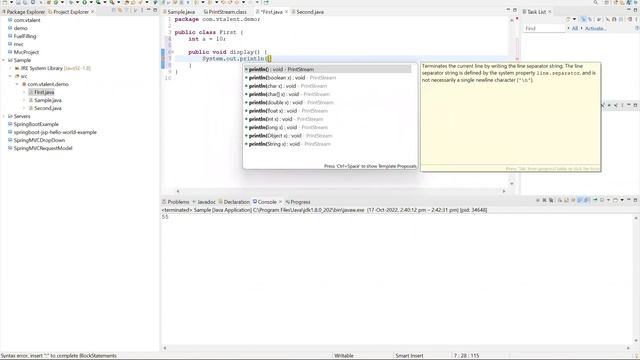
Task: Close the Project Explorer view
Action: (x=93, y=12)
